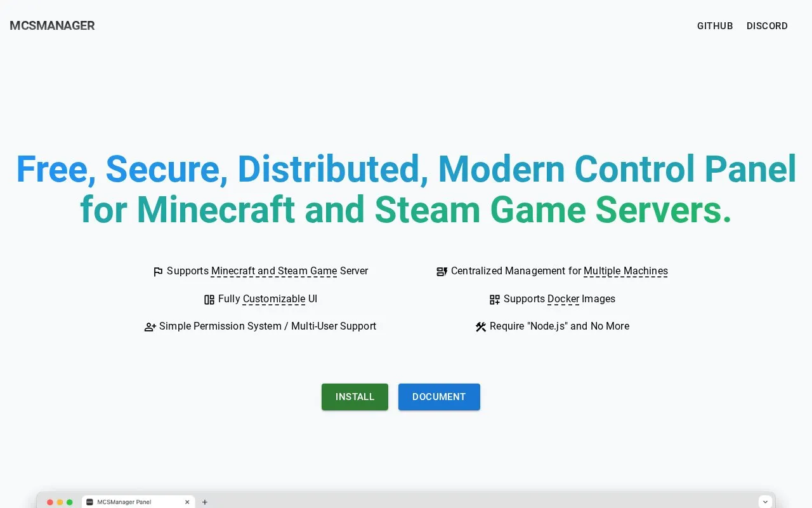The width and height of the screenshot is (812, 508).
Task: Go to the MCSMANAGER home logo
Action: tap(52, 26)
